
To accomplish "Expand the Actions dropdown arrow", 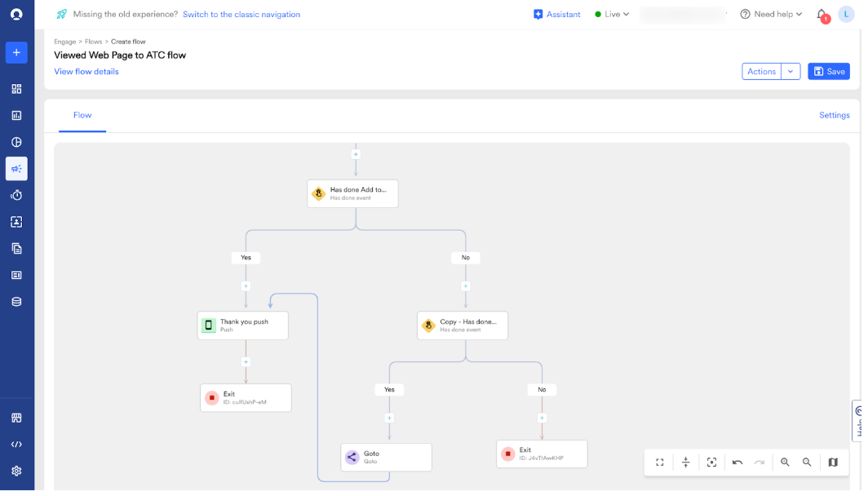I will point(791,72).
